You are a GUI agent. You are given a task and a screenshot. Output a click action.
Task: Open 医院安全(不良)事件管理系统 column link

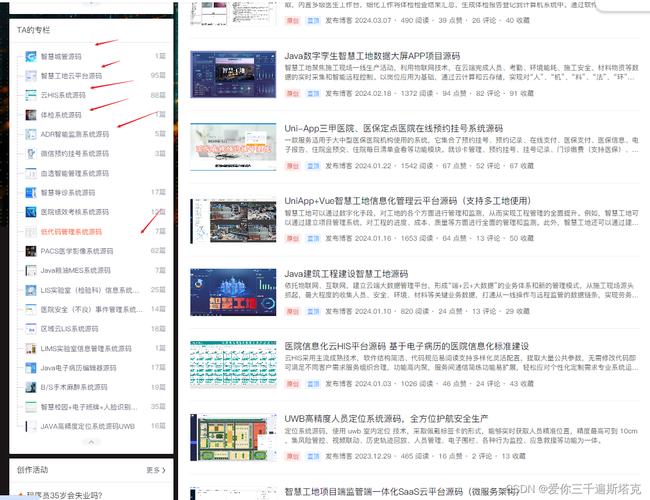(x=92, y=309)
